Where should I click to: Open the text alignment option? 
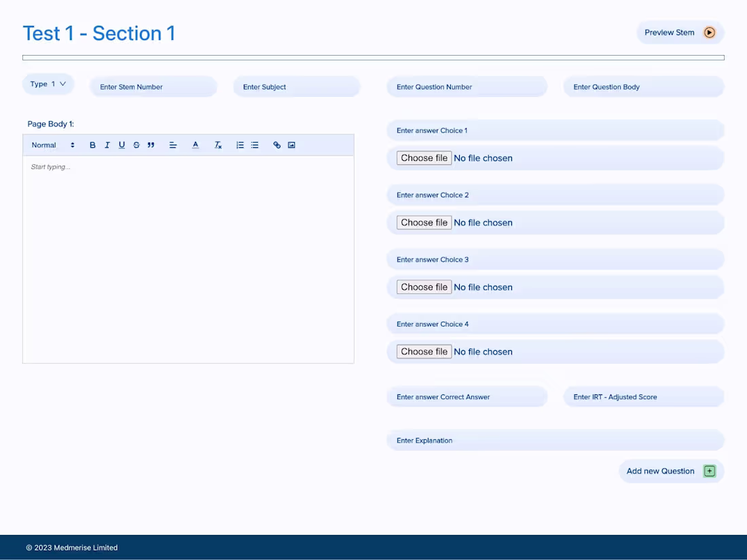pyautogui.click(x=173, y=145)
